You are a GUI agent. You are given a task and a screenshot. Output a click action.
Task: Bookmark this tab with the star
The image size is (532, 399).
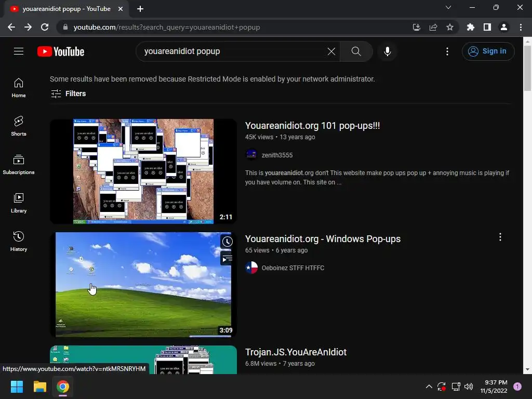(x=450, y=27)
